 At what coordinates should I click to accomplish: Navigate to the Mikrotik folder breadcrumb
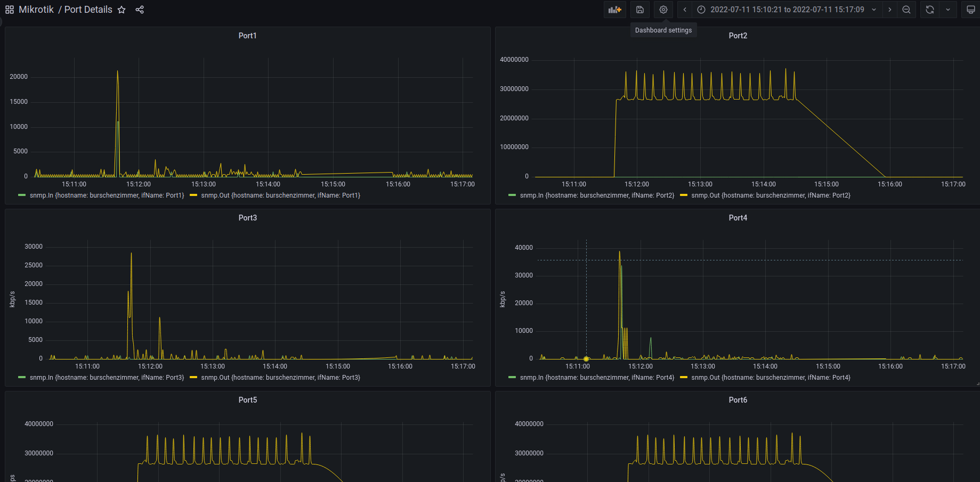36,10
